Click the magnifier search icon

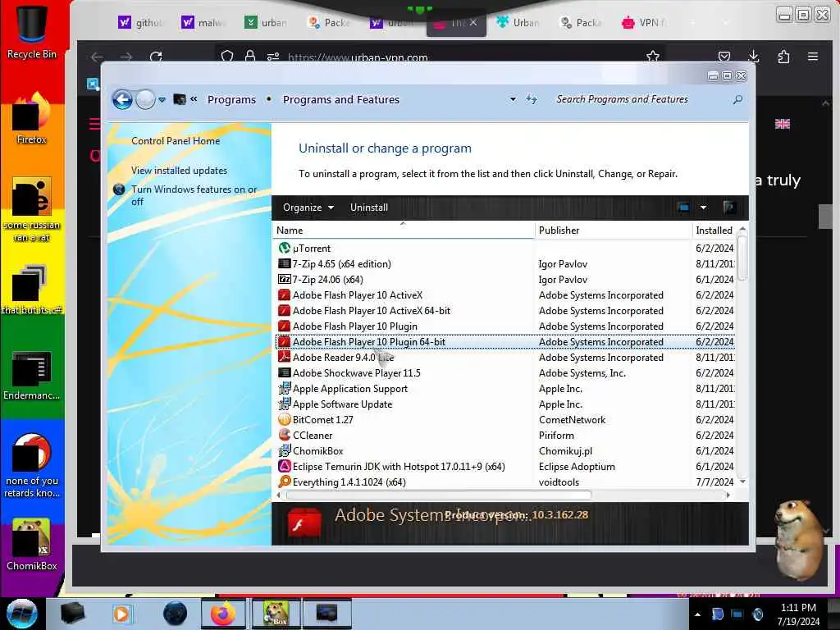(x=737, y=99)
